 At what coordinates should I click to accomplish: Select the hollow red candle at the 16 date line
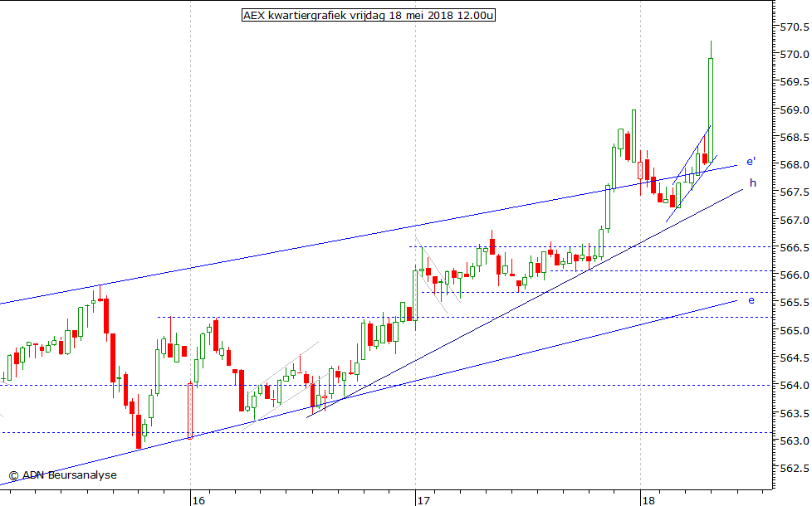190,411
